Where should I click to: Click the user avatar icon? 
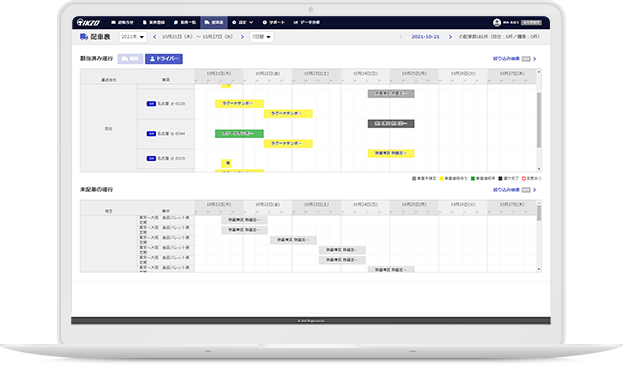[x=497, y=23]
